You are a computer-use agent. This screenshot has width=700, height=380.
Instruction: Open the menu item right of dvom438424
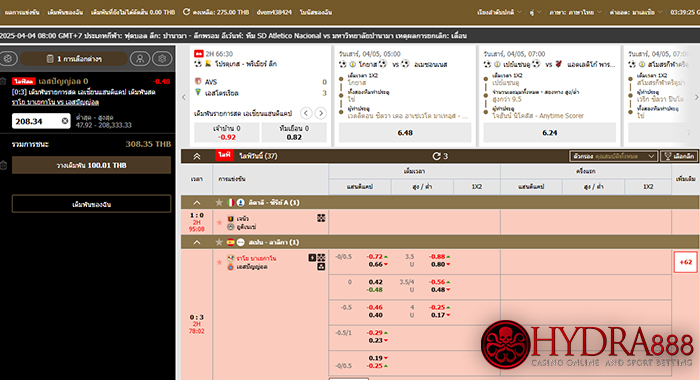coord(316,12)
